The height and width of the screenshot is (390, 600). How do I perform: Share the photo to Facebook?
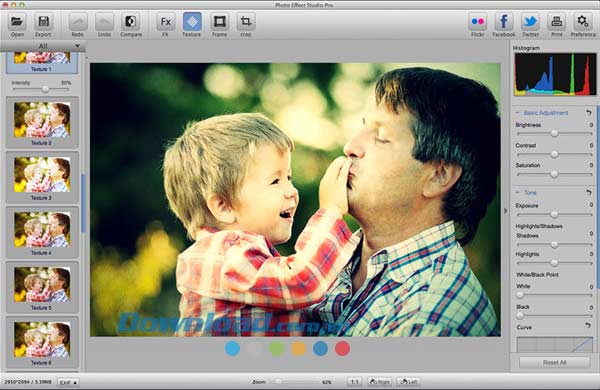tap(504, 22)
